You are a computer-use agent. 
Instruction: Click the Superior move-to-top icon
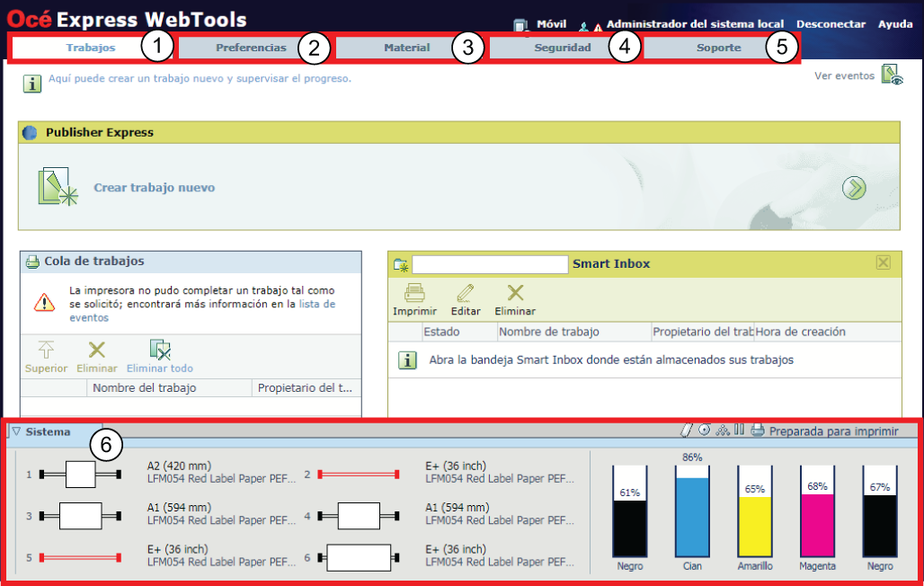pyautogui.click(x=46, y=350)
